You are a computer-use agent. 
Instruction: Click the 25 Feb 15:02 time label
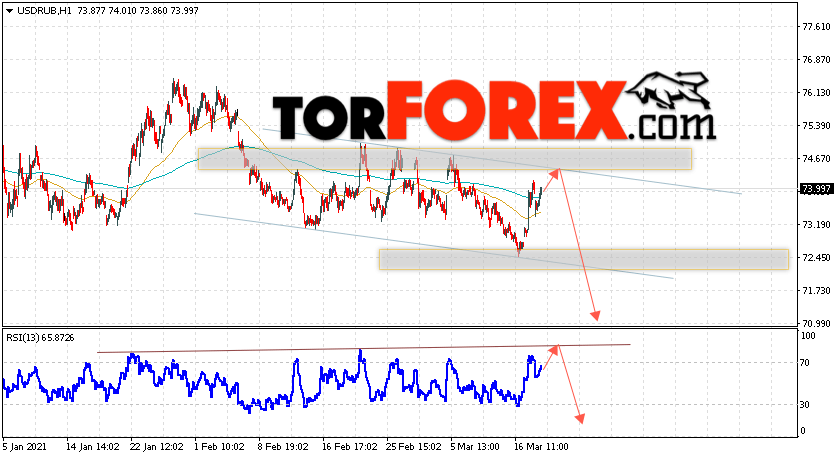(414, 446)
